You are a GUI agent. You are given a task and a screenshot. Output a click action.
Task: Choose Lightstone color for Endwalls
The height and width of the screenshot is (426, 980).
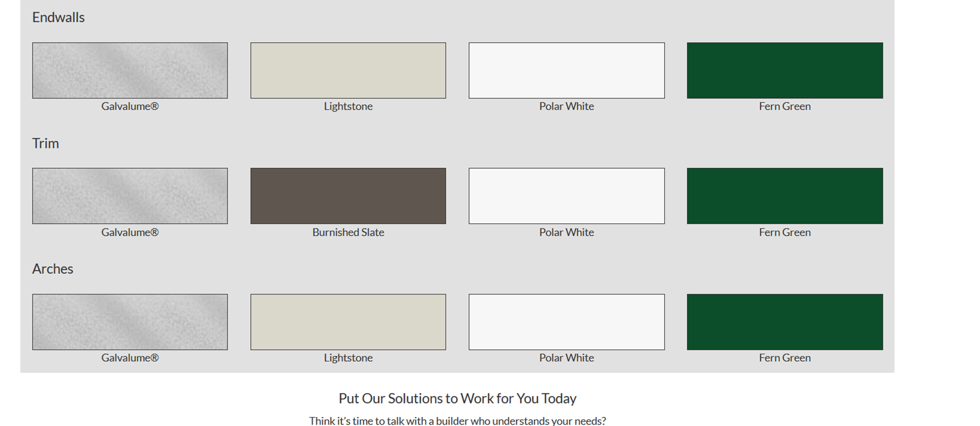[x=348, y=70]
